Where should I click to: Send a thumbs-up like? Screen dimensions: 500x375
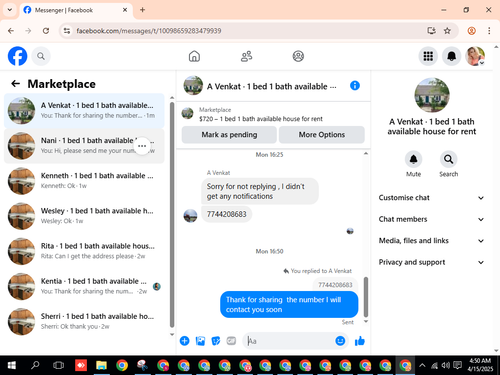click(x=360, y=341)
